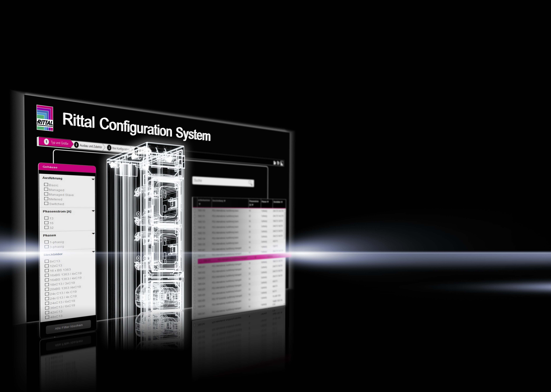Tick the 1-phasig checkbox
551x392 pixels.
pyautogui.click(x=47, y=242)
